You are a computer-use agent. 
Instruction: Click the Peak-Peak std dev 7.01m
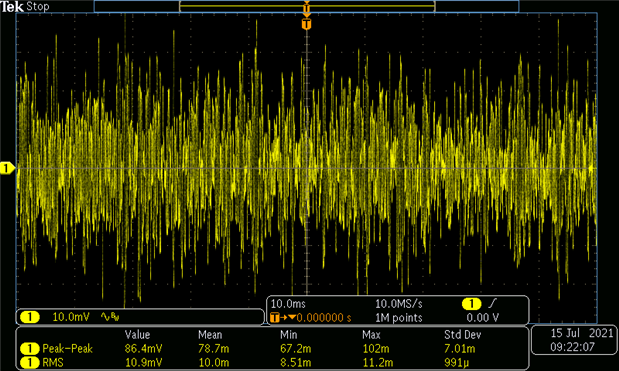[460, 349]
